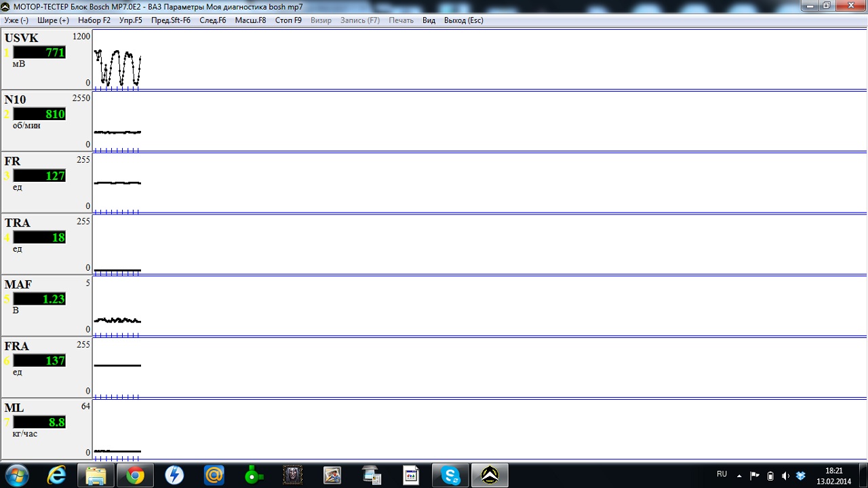Open the picture viewer taskbar icon
Screen dimensions: 868x488
click(332, 475)
